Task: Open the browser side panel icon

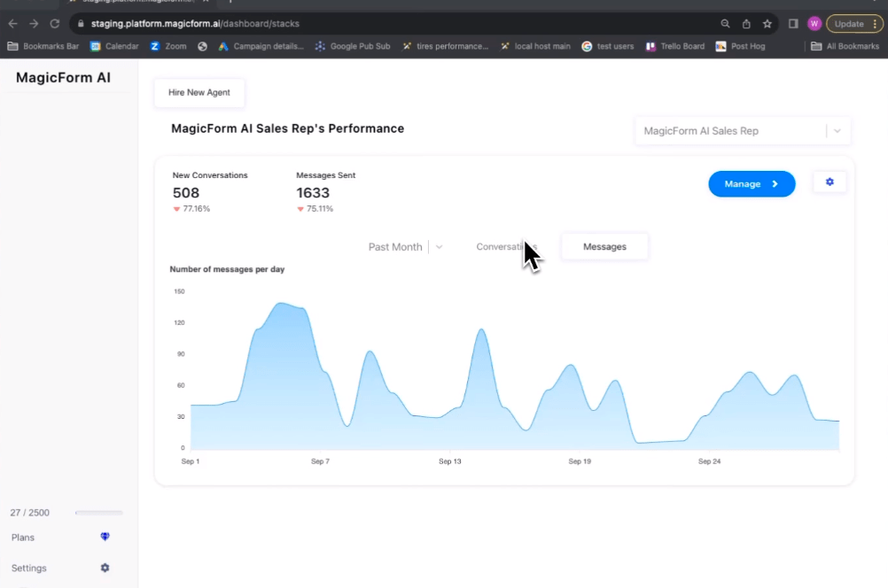Action: tap(793, 24)
